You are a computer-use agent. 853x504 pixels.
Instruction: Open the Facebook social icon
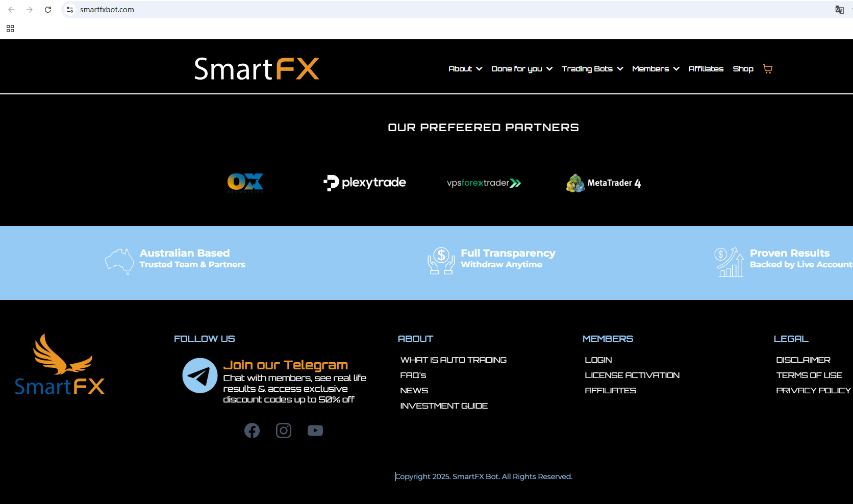[252, 431]
